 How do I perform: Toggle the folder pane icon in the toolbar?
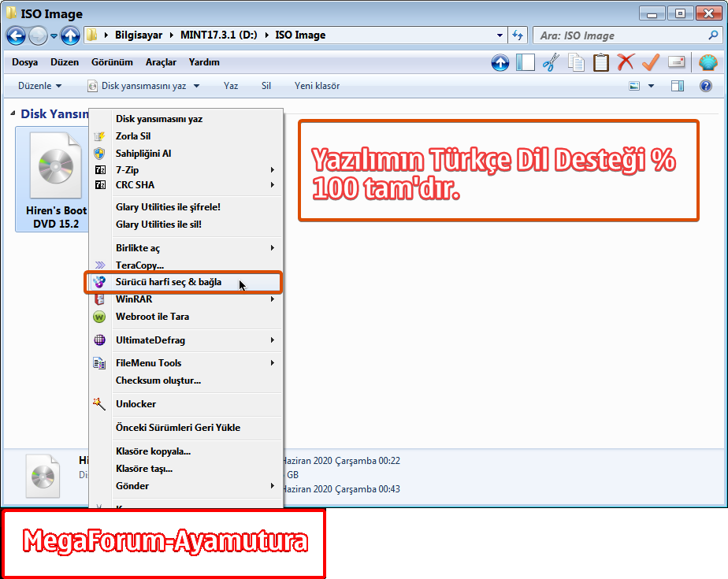tap(525, 63)
